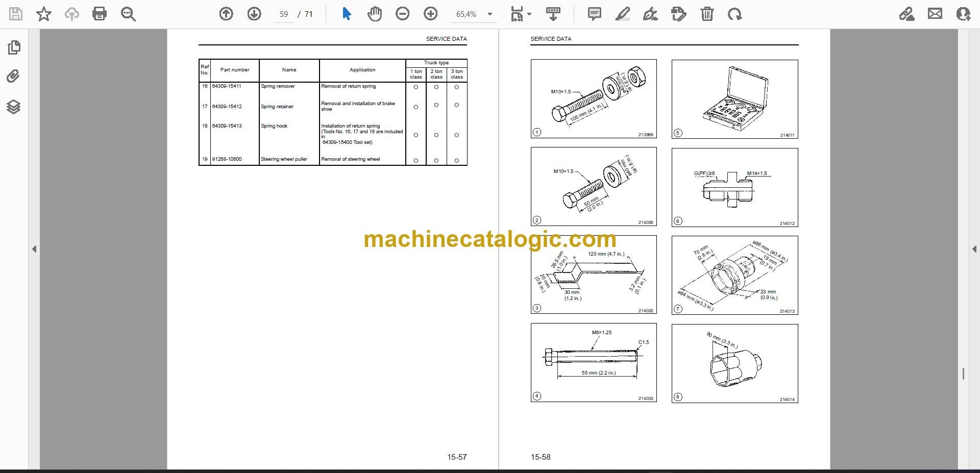
Task: Send document by email envelope icon
Action: 935,14
